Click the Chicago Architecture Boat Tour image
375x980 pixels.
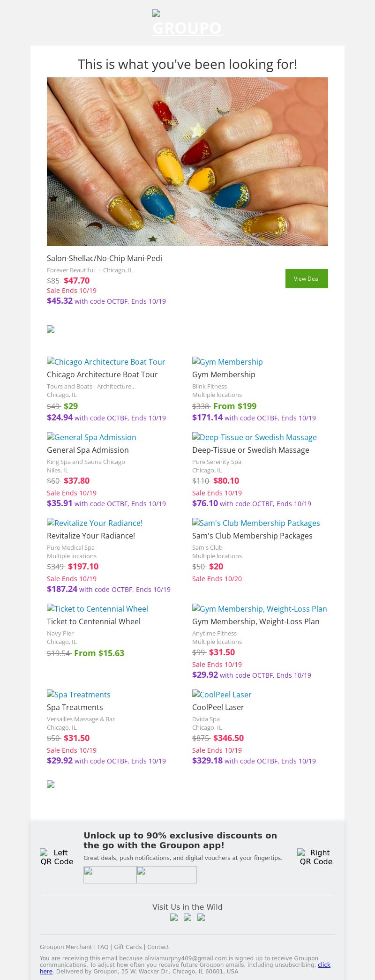[106, 362]
